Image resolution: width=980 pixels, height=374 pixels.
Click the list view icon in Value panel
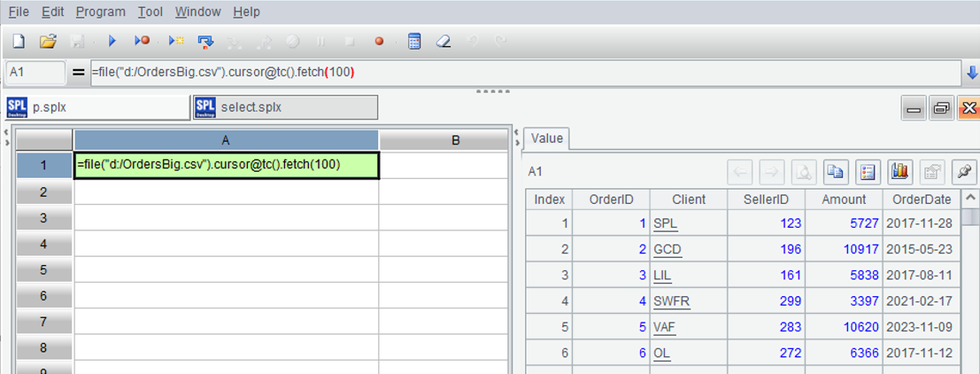[868, 172]
